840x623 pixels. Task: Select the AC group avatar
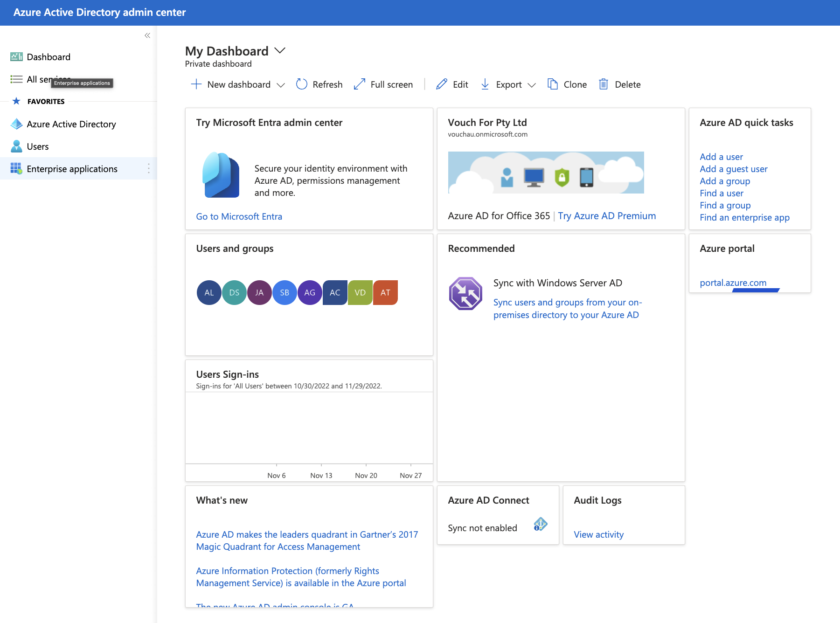tap(335, 292)
